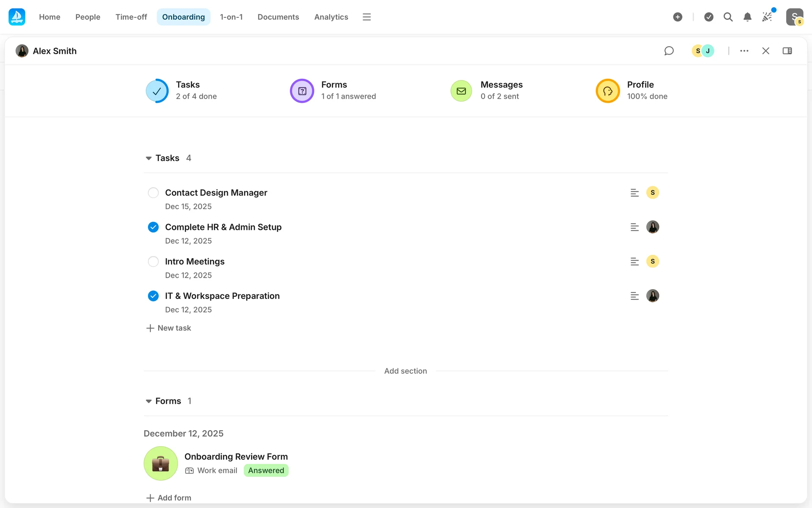The height and width of the screenshot is (508, 812).
Task: Uncheck Complete HR & Admin Setup task
Action: 153,227
